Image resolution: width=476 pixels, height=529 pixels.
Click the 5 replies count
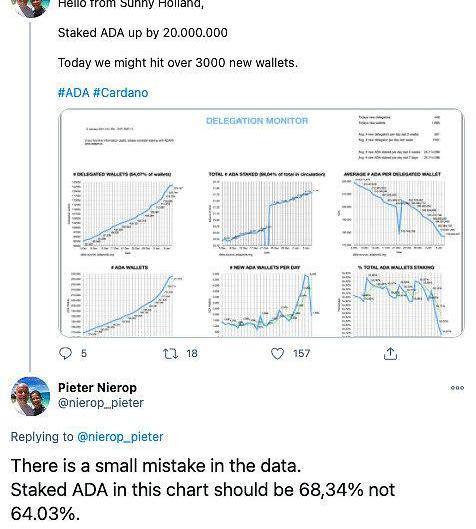pyautogui.click(x=84, y=354)
